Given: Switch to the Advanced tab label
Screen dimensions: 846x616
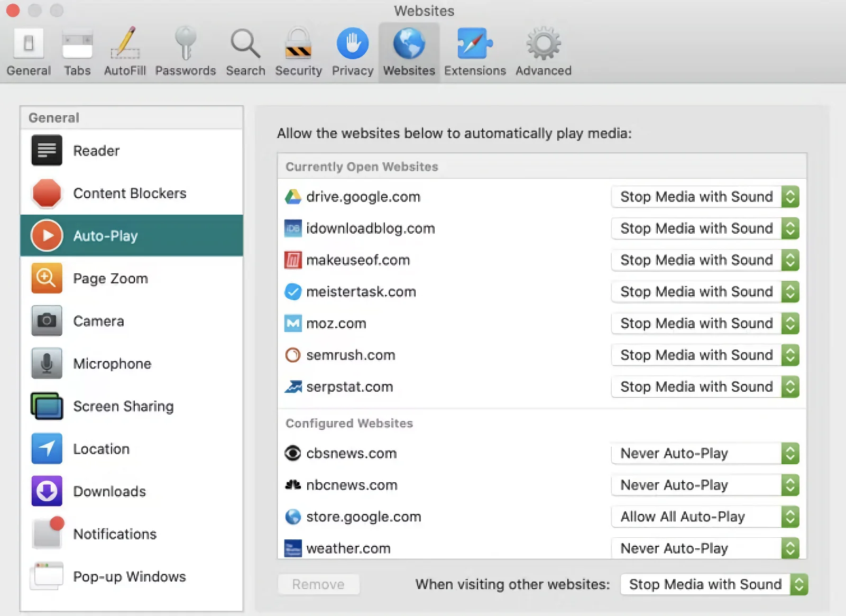Looking at the screenshot, I should [x=544, y=71].
